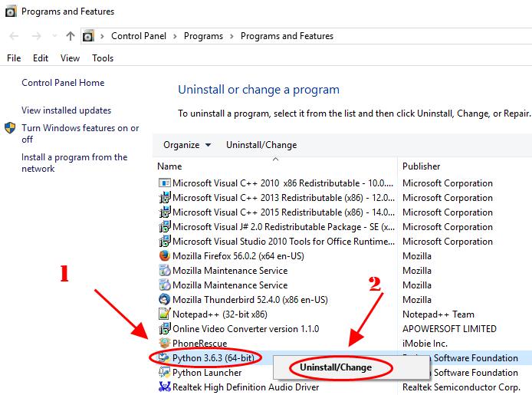Click the shield icon beside Windows features
The height and width of the screenshot is (395, 532).
point(10,128)
